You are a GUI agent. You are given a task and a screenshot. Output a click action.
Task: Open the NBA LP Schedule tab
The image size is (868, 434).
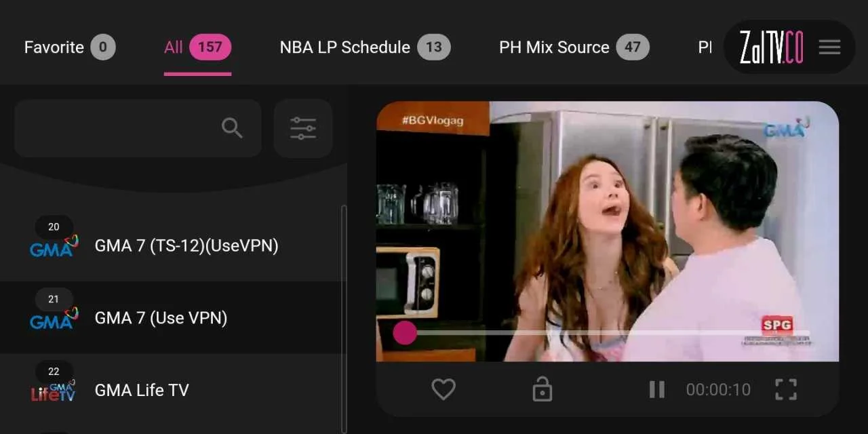click(x=365, y=47)
